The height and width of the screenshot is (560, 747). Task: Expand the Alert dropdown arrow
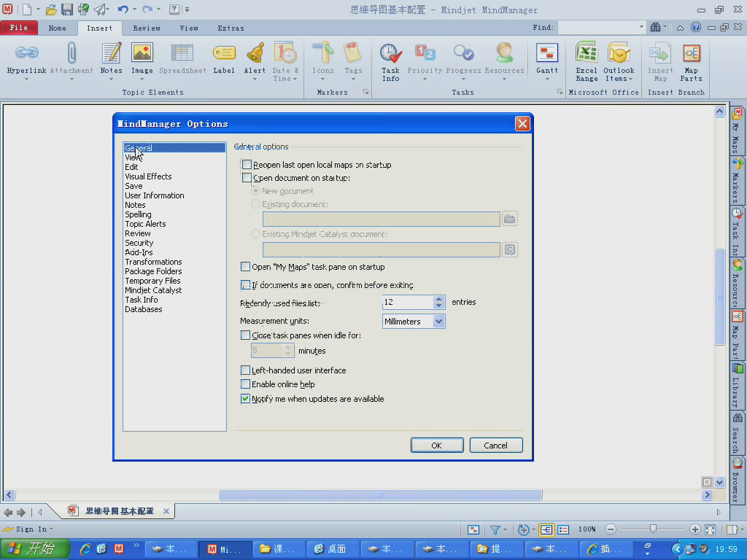(x=255, y=79)
